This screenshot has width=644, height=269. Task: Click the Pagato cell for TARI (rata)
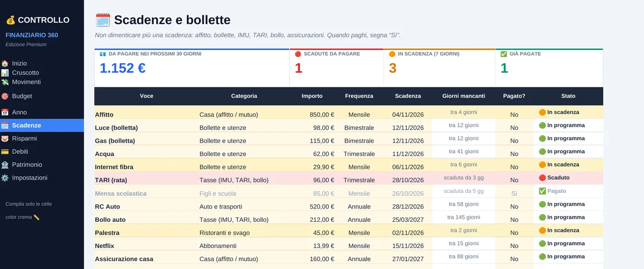pyautogui.click(x=514, y=178)
